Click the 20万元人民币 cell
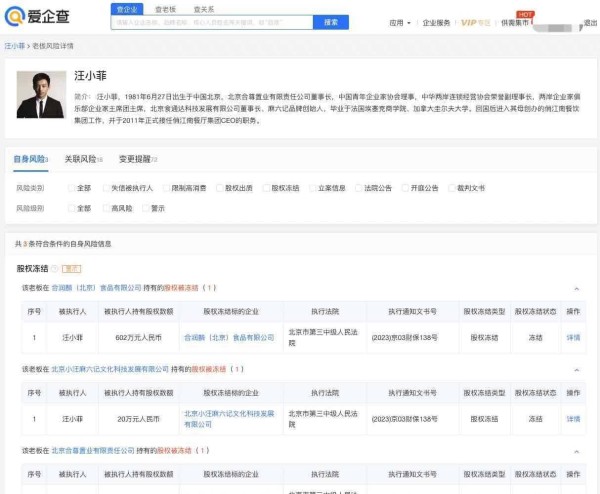 pyautogui.click(x=139, y=419)
